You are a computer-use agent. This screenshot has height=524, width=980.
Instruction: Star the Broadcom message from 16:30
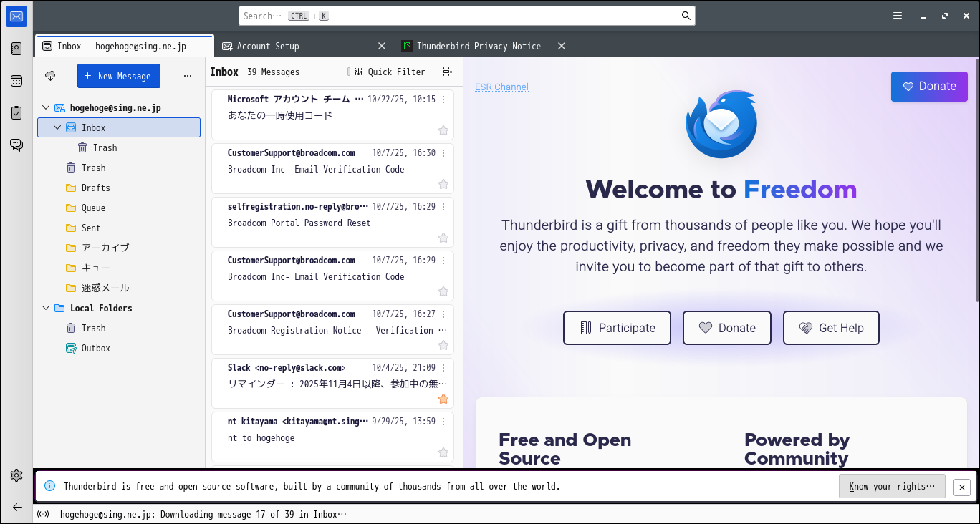pos(443,184)
